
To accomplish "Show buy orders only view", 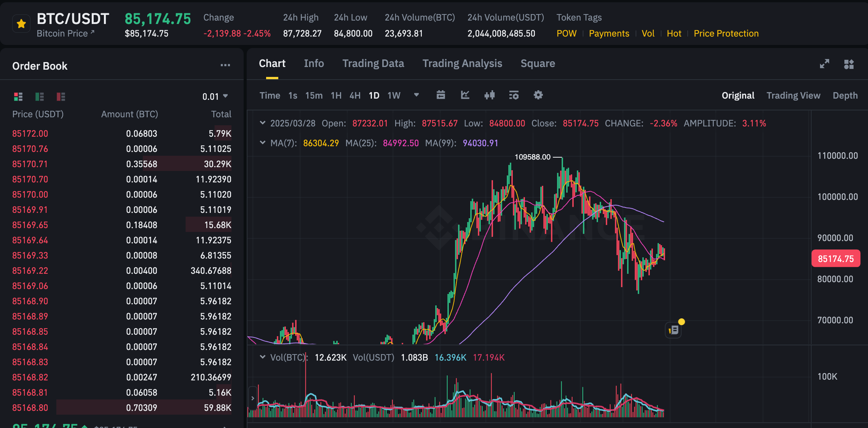I will pos(39,96).
